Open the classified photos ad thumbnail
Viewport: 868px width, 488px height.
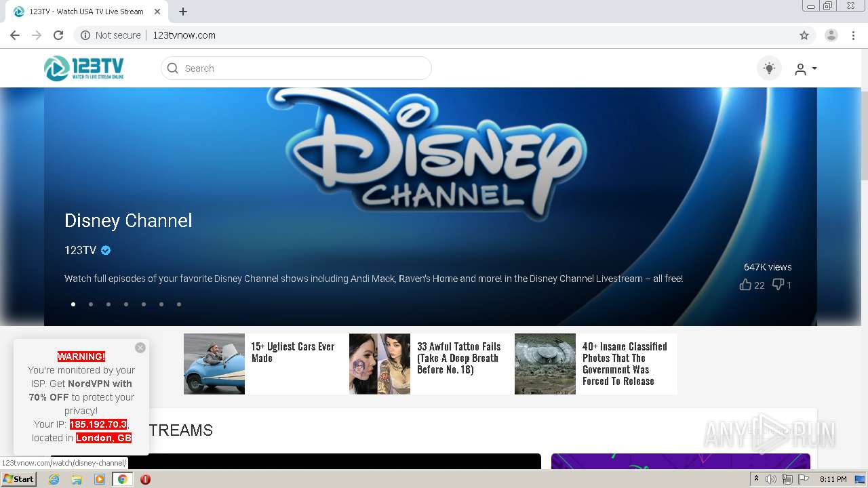click(545, 364)
